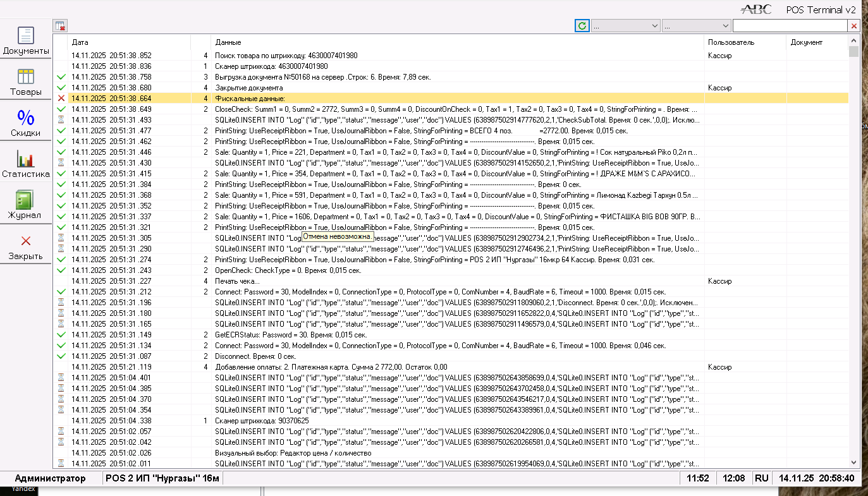This screenshot has width=868, height=496.
Task: Click the red X Закрыть icon
Action: [26, 241]
